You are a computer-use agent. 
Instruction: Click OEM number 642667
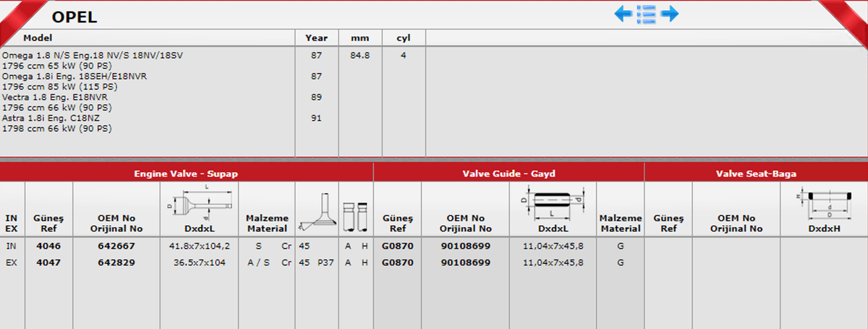[116, 246]
